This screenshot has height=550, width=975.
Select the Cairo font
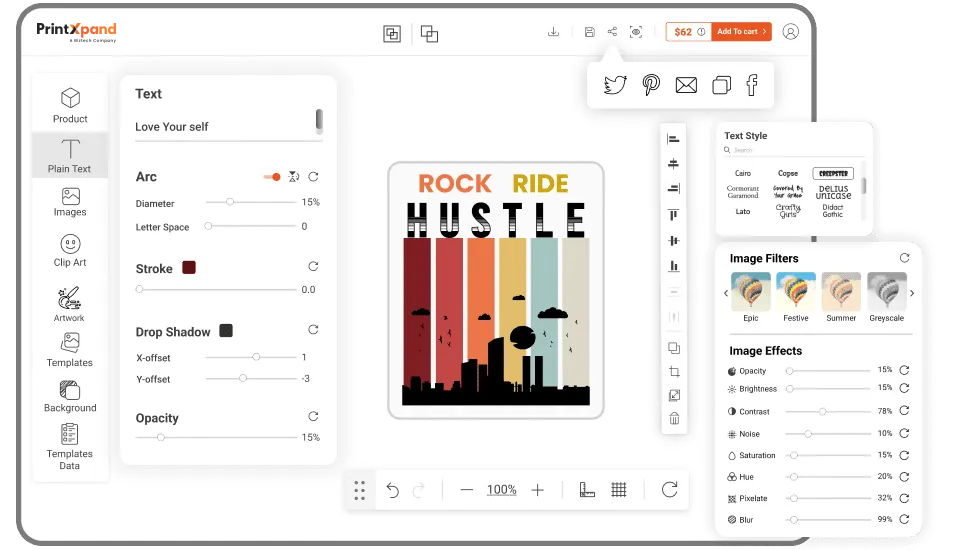[743, 173]
